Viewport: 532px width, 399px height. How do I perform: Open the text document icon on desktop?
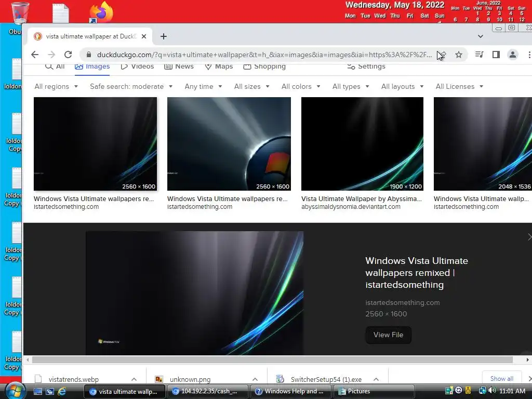pos(61,13)
